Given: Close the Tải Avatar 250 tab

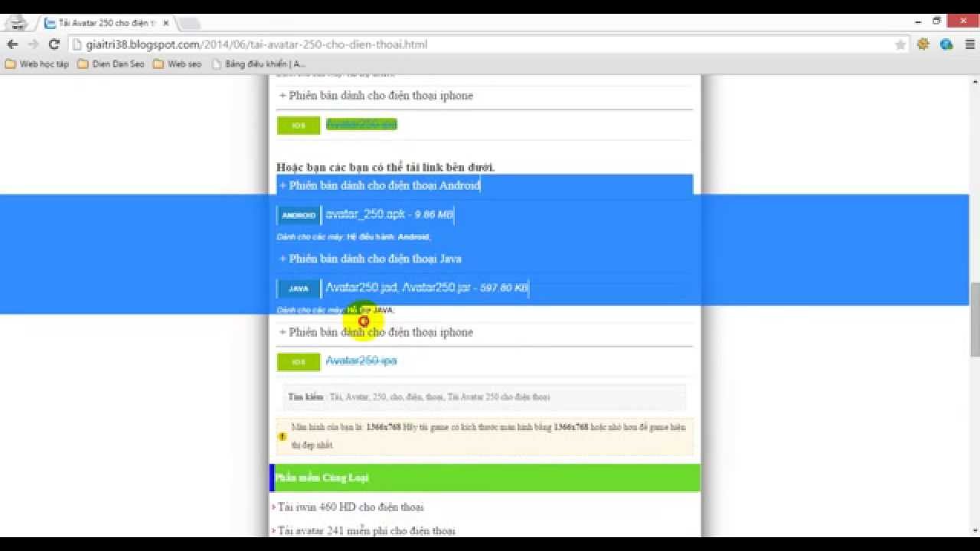Looking at the screenshot, I should pos(165,23).
